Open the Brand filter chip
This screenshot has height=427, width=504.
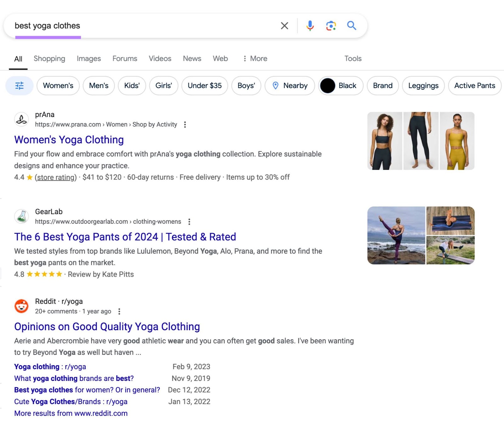383,85
